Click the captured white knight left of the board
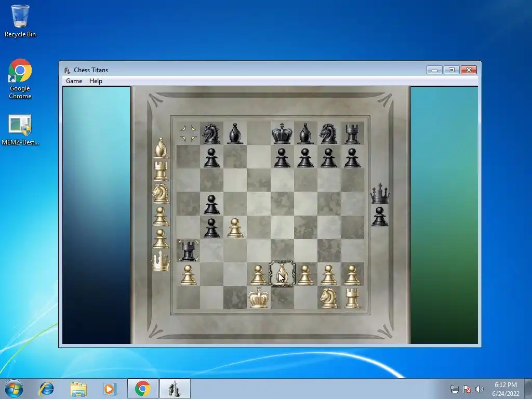The width and height of the screenshot is (532, 399). [x=161, y=193]
